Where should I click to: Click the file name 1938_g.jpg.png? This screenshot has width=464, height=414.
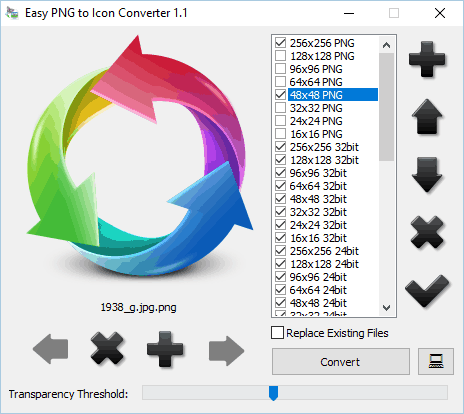coord(139,307)
